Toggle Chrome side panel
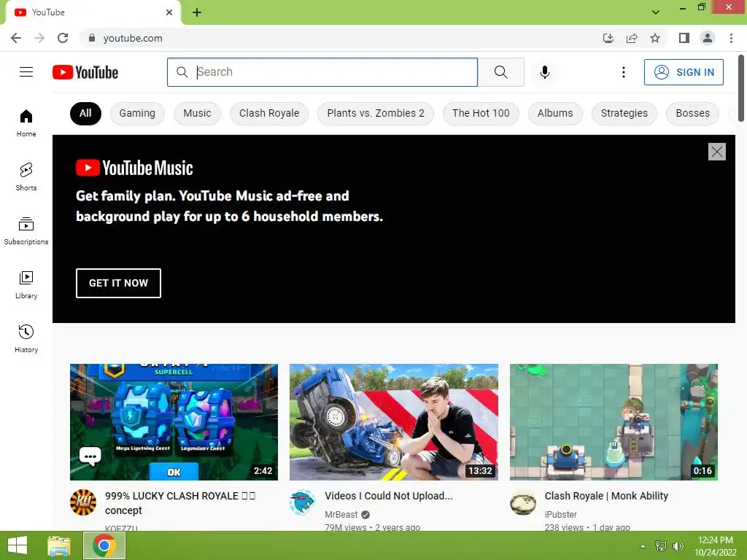 tap(684, 38)
